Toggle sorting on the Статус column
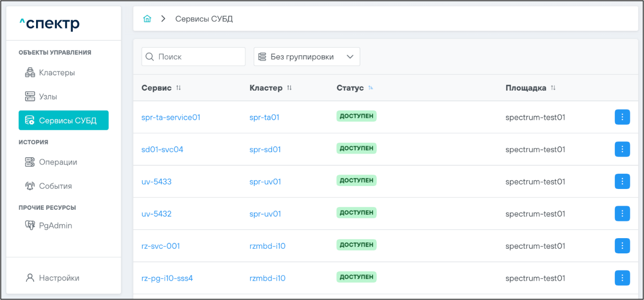Screen dimensions: 644x300 (371, 88)
